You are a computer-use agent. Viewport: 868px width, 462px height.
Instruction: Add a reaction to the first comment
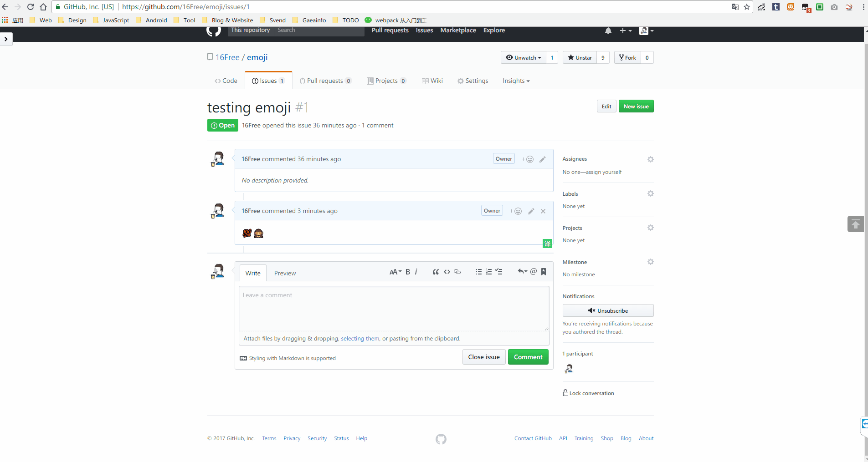[x=528, y=159]
